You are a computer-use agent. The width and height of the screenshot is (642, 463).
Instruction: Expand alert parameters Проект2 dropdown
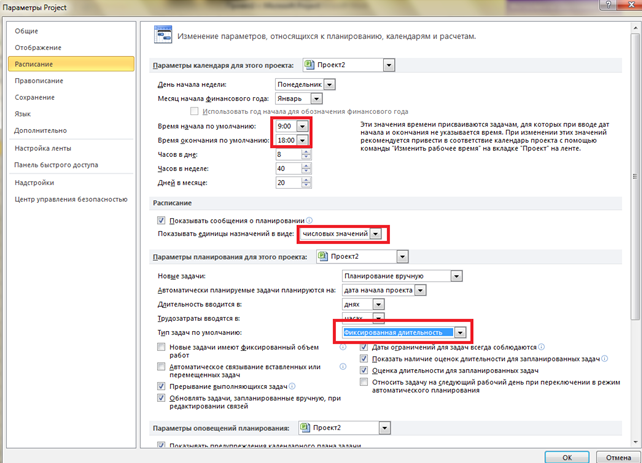384,428
